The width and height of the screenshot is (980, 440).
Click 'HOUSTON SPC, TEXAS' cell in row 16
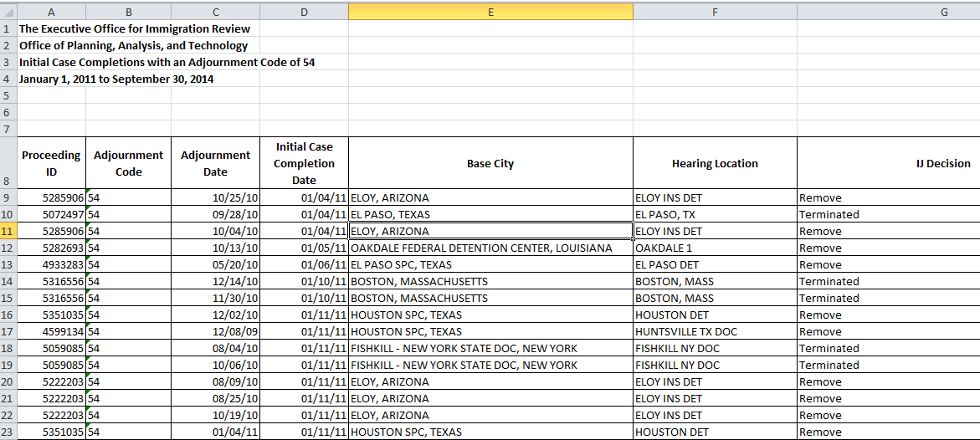click(x=490, y=315)
